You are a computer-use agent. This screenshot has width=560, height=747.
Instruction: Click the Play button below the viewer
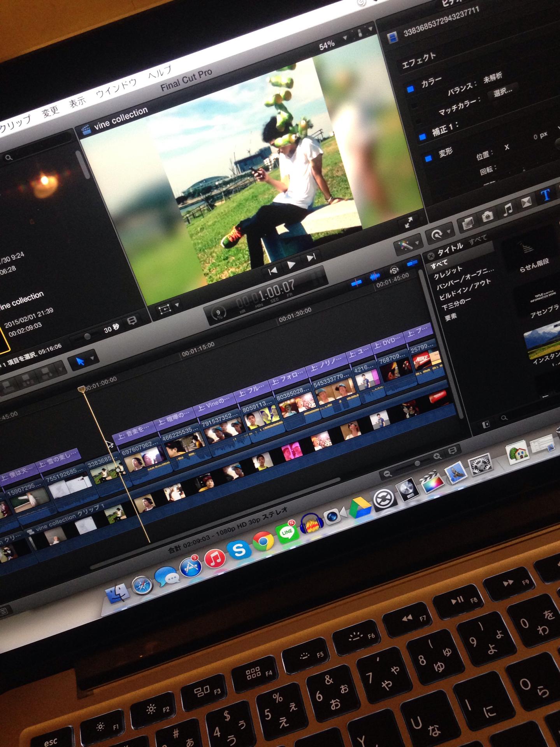(291, 265)
